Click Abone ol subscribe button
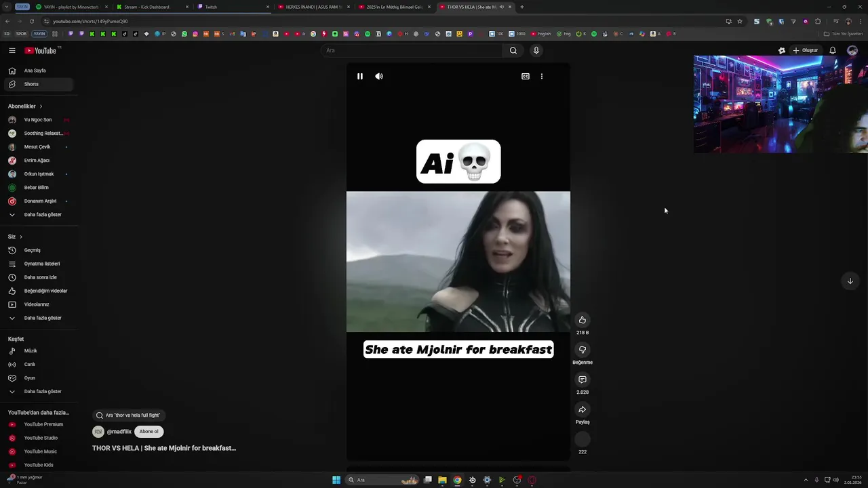The image size is (868, 488). tap(149, 432)
